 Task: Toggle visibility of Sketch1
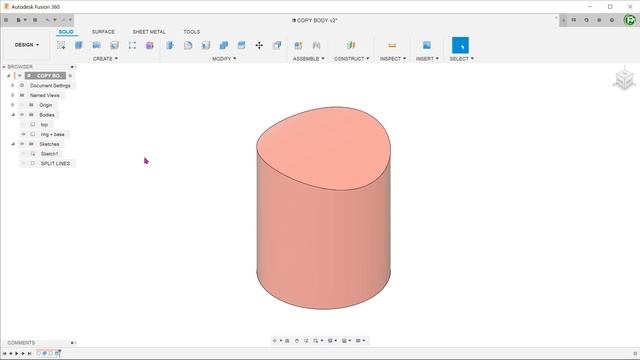[24, 154]
